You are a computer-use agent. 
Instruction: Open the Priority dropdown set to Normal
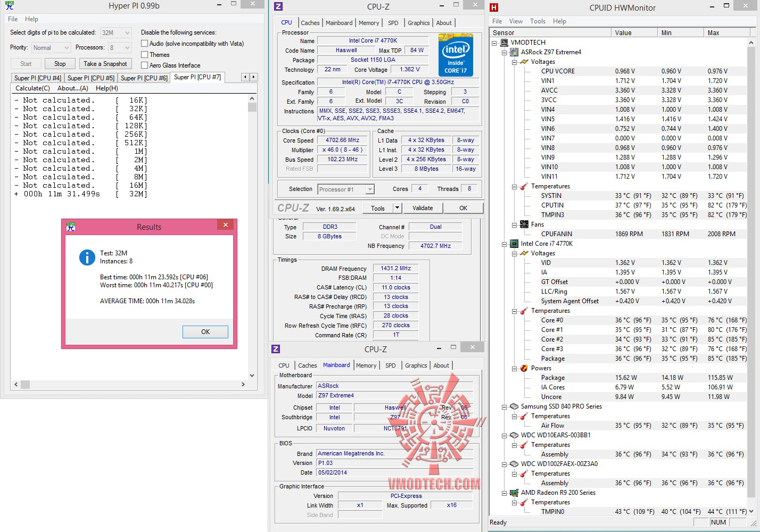coord(51,48)
